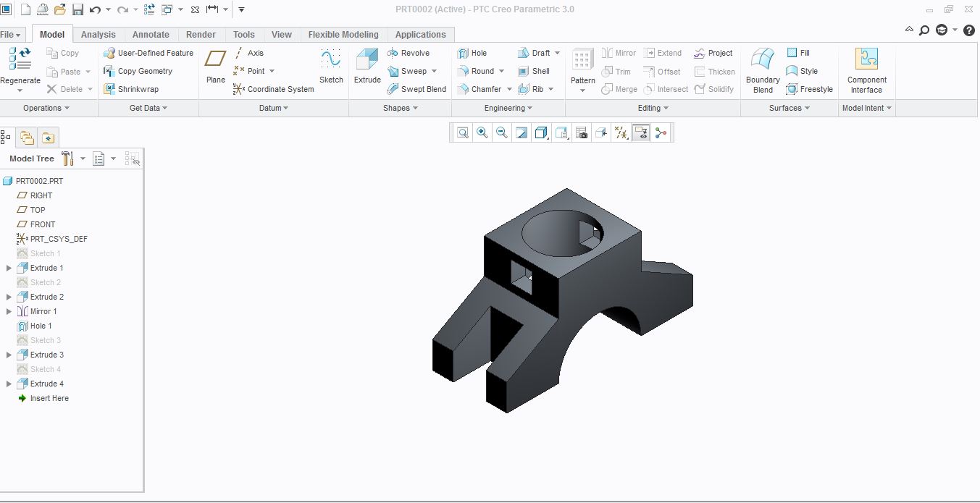Image resolution: width=980 pixels, height=503 pixels.
Task: Click the Style surface tool
Action: point(802,71)
